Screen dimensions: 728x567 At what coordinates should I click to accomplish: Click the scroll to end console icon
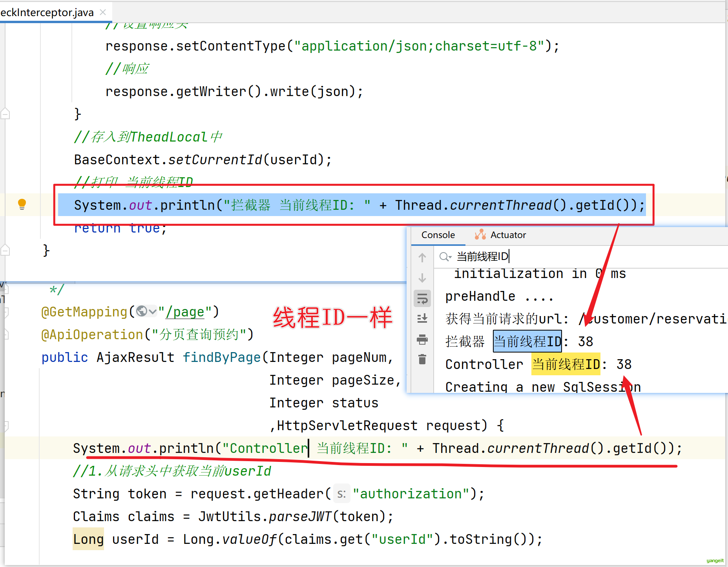click(x=422, y=318)
